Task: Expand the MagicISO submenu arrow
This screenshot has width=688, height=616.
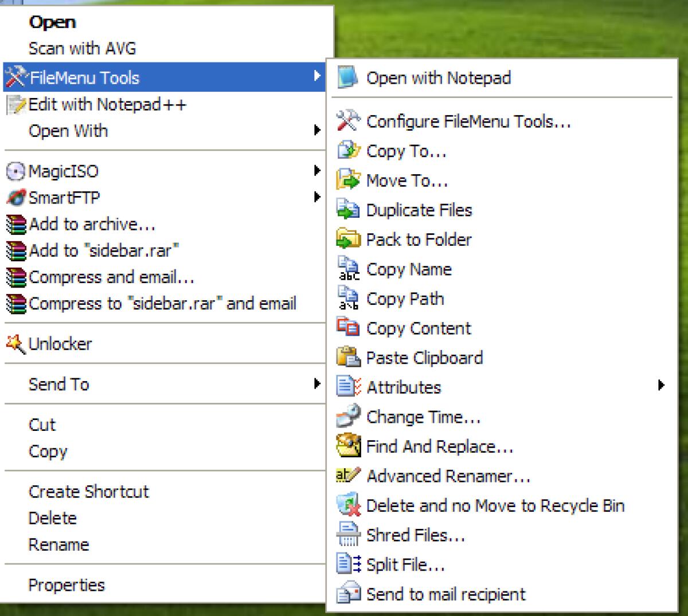Action: click(317, 170)
